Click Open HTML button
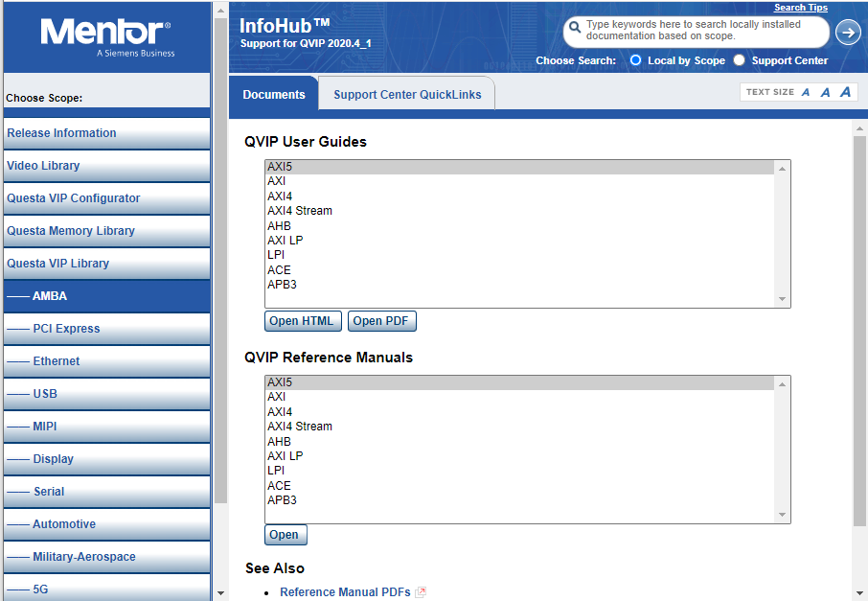868x601 pixels. coord(303,321)
